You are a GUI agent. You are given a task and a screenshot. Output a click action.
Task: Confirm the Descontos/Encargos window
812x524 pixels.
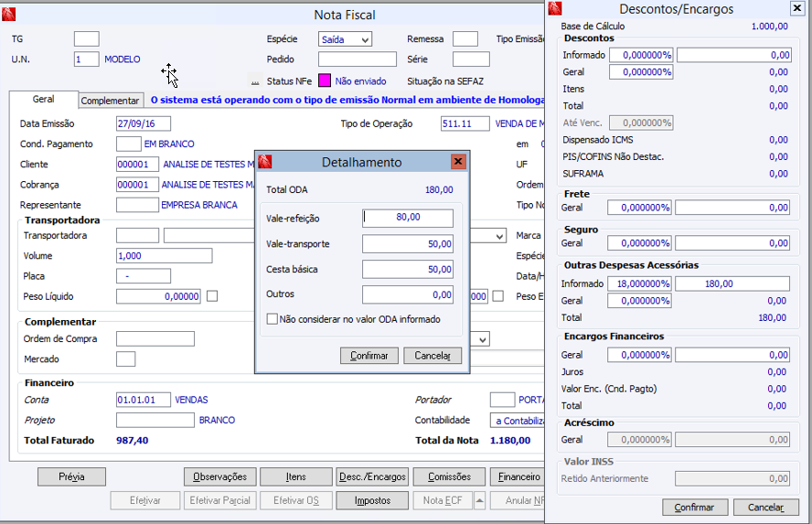pyautogui.click(x=694, y=508)
